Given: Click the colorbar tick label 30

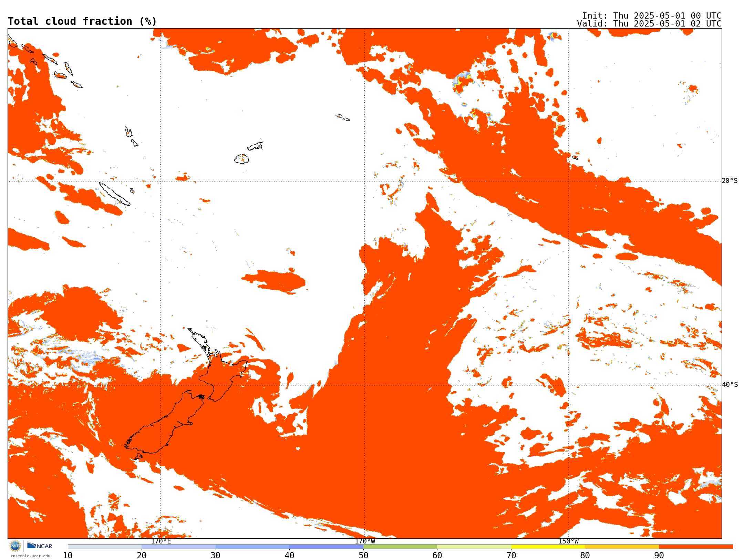Looking at the screenshot, I should (216, 555).
